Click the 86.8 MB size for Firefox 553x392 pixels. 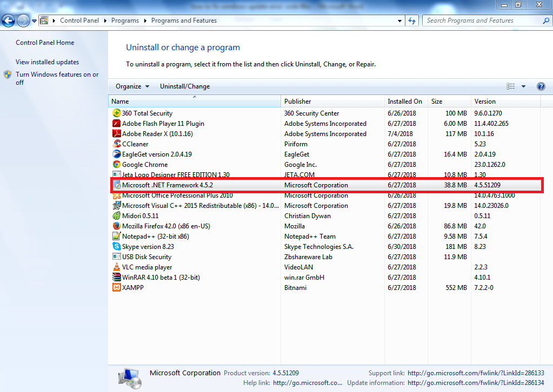[455, 226]
